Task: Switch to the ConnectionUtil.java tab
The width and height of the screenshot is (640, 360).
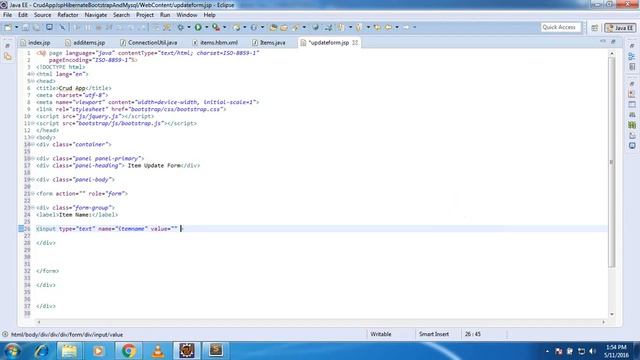Action: (149, 42)
